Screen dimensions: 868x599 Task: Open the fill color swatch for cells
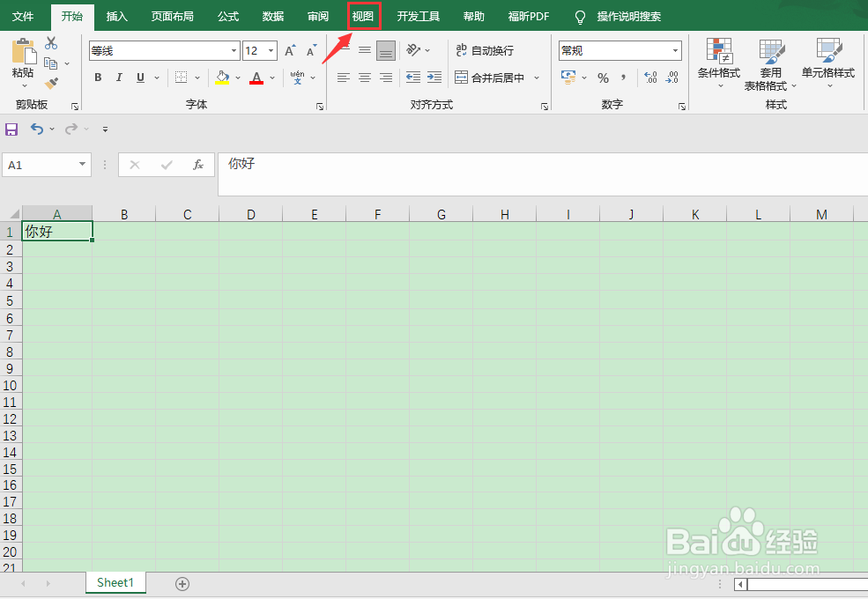coord(221,78)
